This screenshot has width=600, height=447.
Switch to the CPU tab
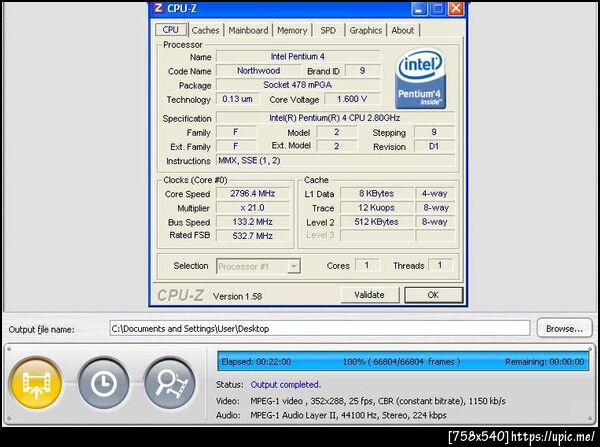click(x=171, y=30)
